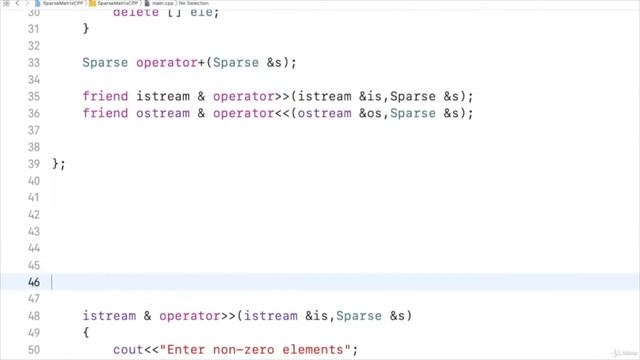Click '&os' parameter on line 36
640x360 pixels.
(370, 113)
